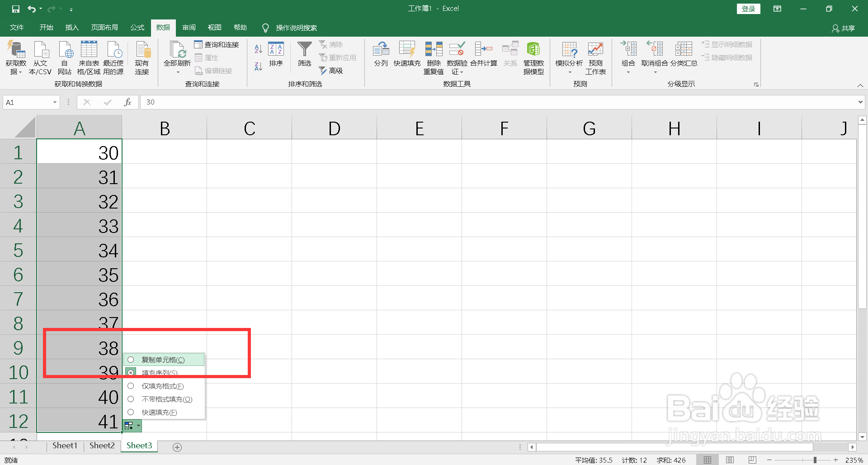Open Outline (分级显示) dialog launcher
Screen dimensions: 868x465
pyautogui.click(x=756, y=85)
